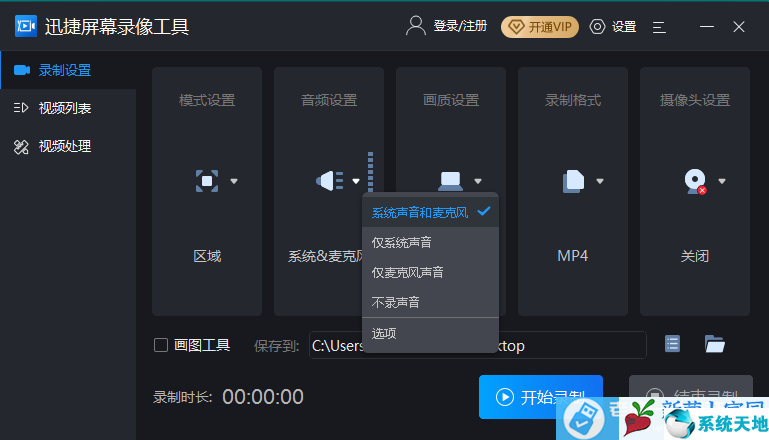Minimize the recorder window
Viewport: 769px width, 440px height.
[x=707, y=26]
